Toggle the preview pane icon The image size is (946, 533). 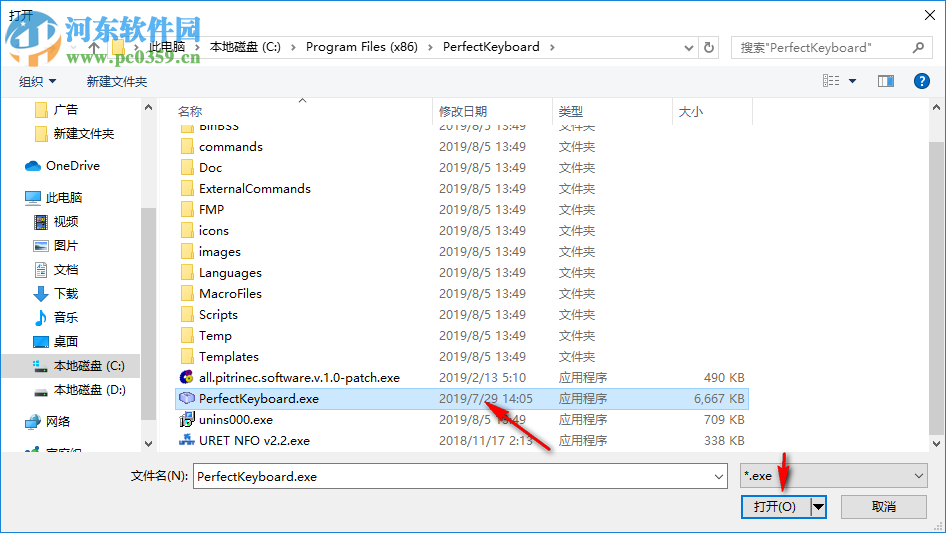point(886,81)
